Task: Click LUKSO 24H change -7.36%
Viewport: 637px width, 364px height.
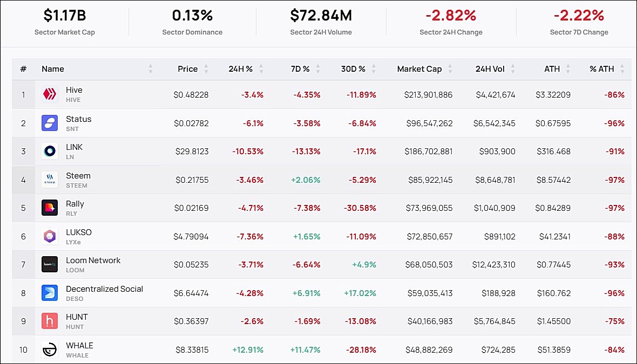Action: point(250,236)
